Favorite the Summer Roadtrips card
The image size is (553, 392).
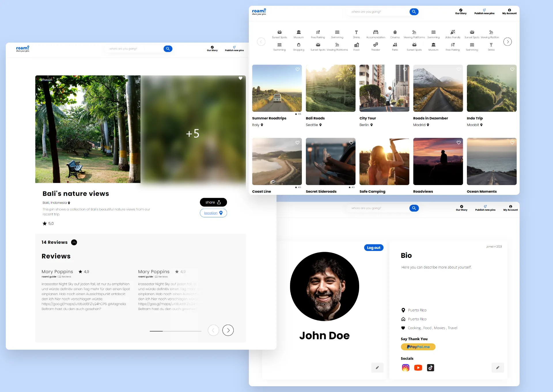298,69
